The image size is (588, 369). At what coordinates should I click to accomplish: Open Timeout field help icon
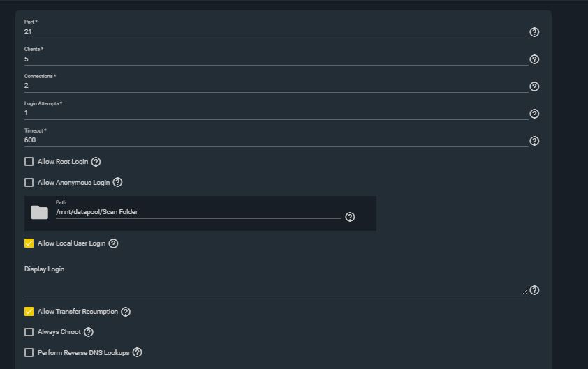click(x=534, y=141)
